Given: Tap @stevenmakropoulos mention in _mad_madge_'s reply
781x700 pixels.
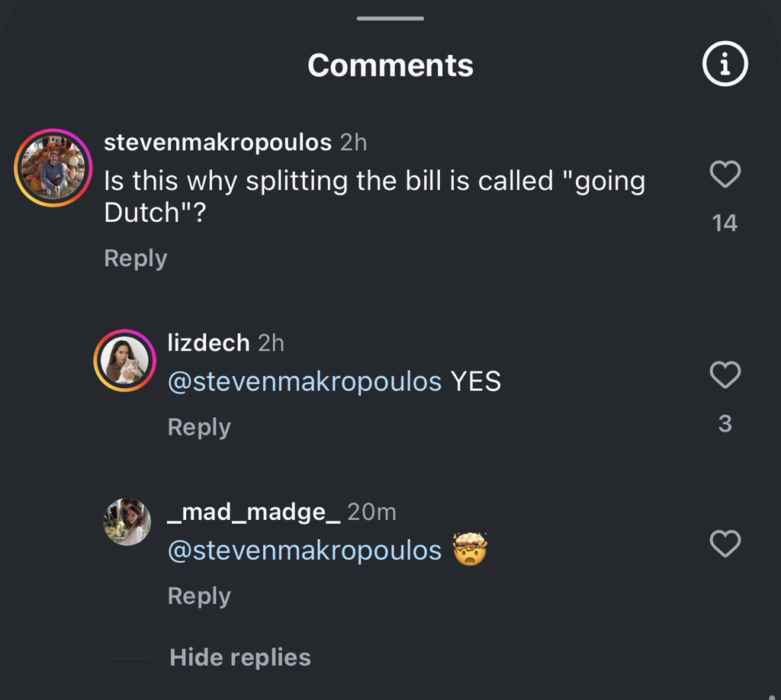Looking at the screenshot, I should click(x=304, y=551).
